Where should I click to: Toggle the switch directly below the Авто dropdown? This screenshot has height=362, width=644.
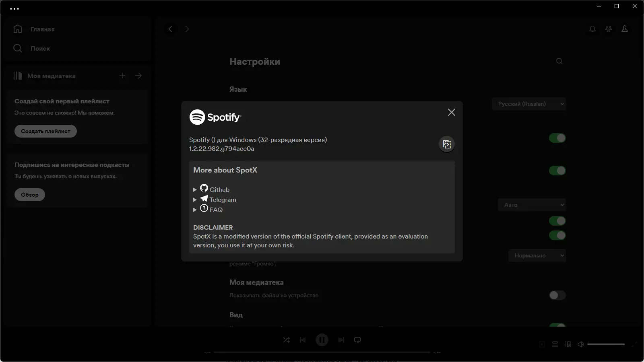(x=557, y=221)
